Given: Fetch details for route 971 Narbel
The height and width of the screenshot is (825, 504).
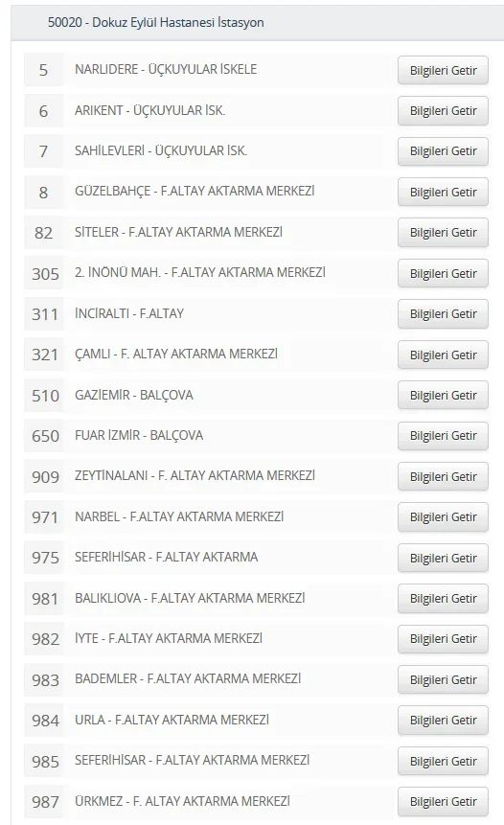Looking at the screenshot, I should coord(443,517).
